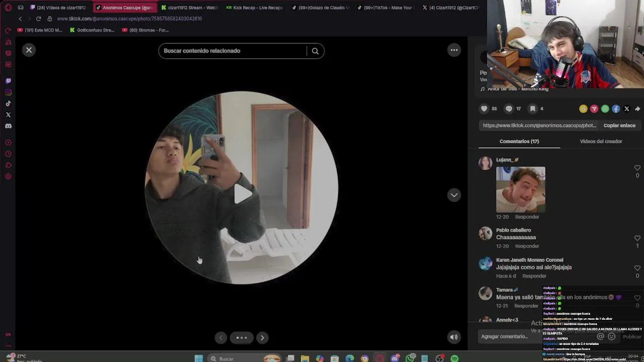Share post to X
The image size is (644, 362).
tap(627, 109)
